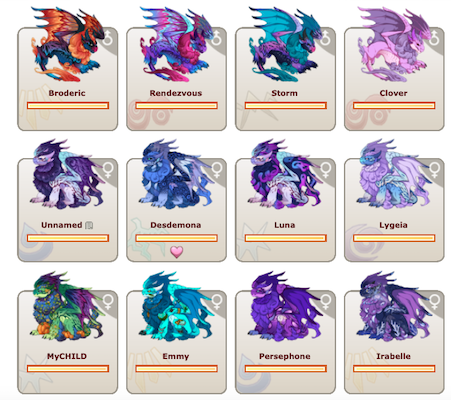This screenshot has height=400, width=451.
Task: Open Clover's pink dragon image
Action: coord(393,45)
